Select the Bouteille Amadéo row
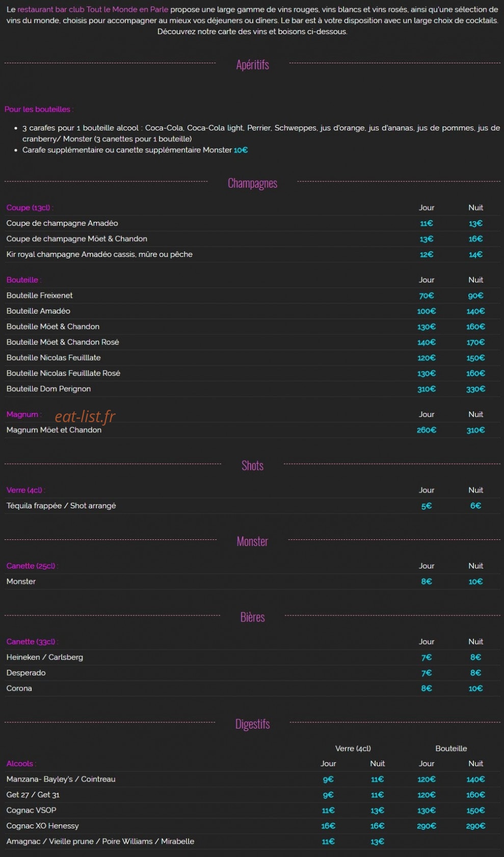 (x=252, y=311)
